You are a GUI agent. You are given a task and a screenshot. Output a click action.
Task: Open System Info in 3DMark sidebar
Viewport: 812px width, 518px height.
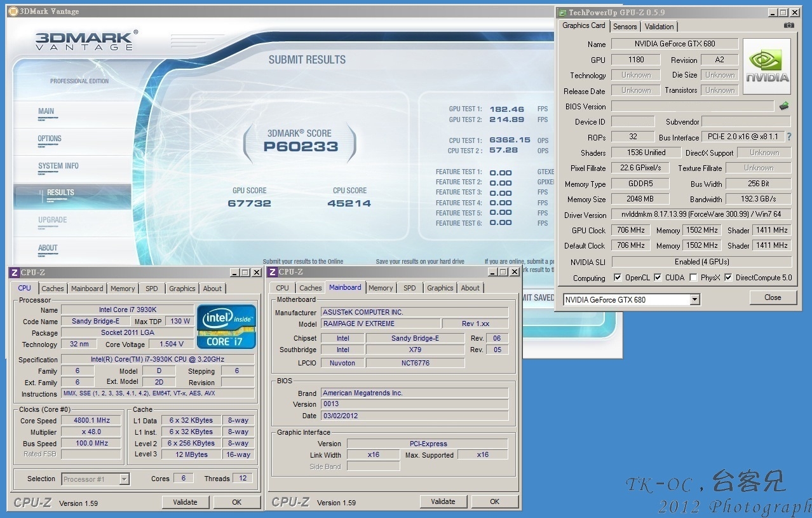[x=58, y=167]
